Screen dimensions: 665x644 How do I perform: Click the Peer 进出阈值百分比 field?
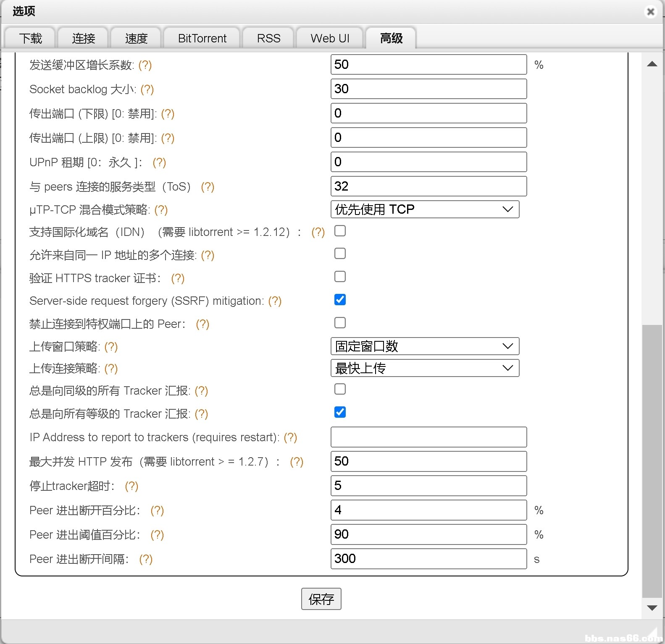tap(428, 534)
